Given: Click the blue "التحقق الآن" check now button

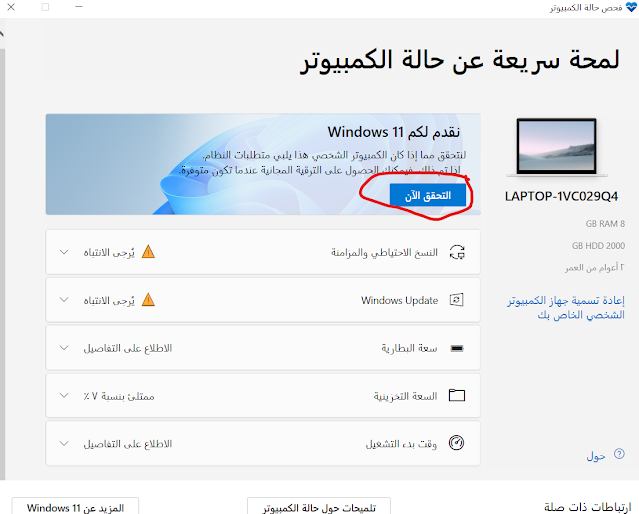Looking at the screenshot, I should coord(427,195).
